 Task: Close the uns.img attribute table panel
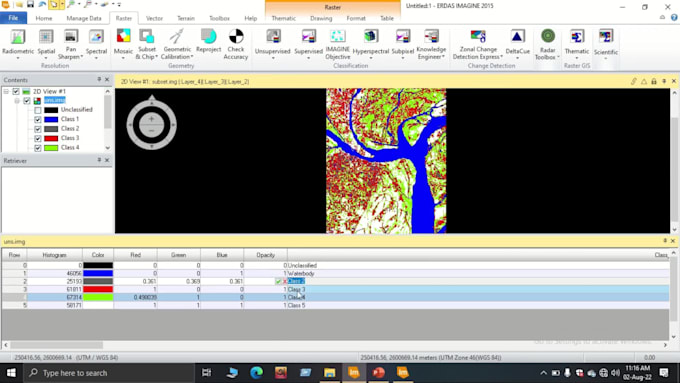(x=673, y=241)
